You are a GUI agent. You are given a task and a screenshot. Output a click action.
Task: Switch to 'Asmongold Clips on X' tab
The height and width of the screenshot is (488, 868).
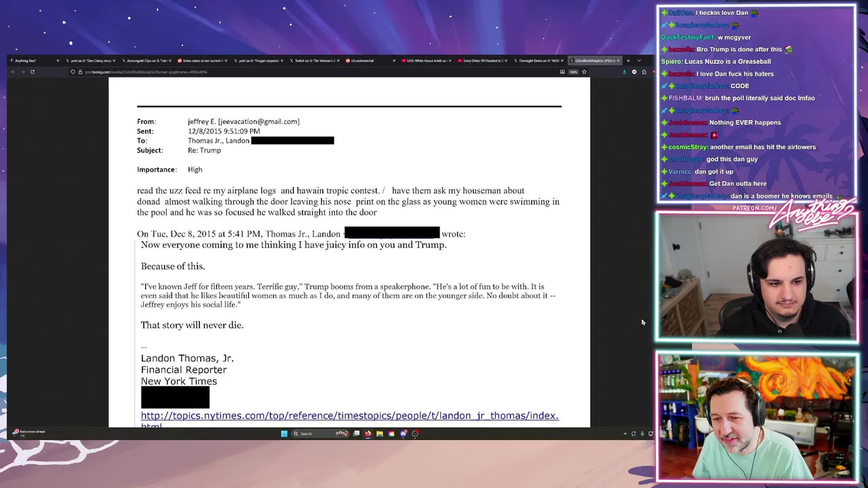click(146, 60)
